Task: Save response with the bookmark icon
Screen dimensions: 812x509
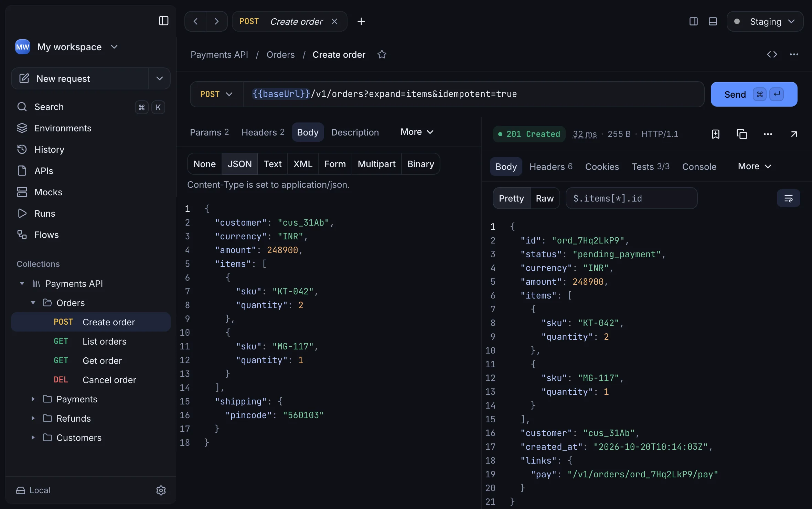Action: pyautogui.click(x=716, y=134)
